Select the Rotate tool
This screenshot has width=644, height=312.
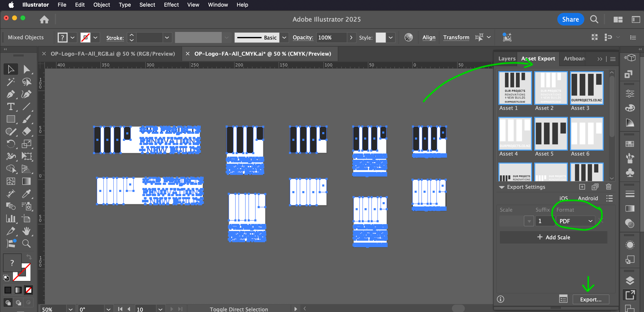click(x=11, y=144)
